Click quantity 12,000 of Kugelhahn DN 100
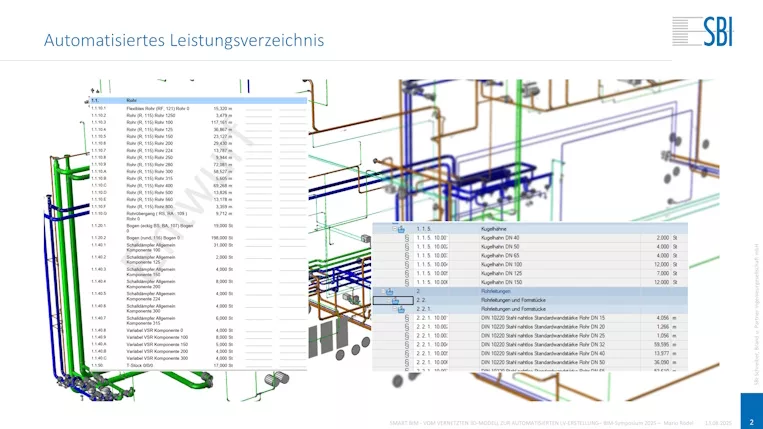 click(661, 265)
